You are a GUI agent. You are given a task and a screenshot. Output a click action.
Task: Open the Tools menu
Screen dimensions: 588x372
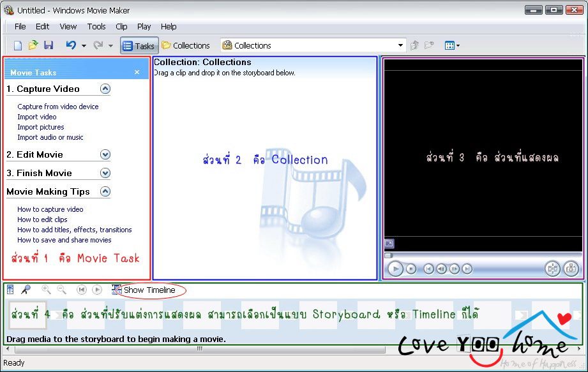click(96, 27)
